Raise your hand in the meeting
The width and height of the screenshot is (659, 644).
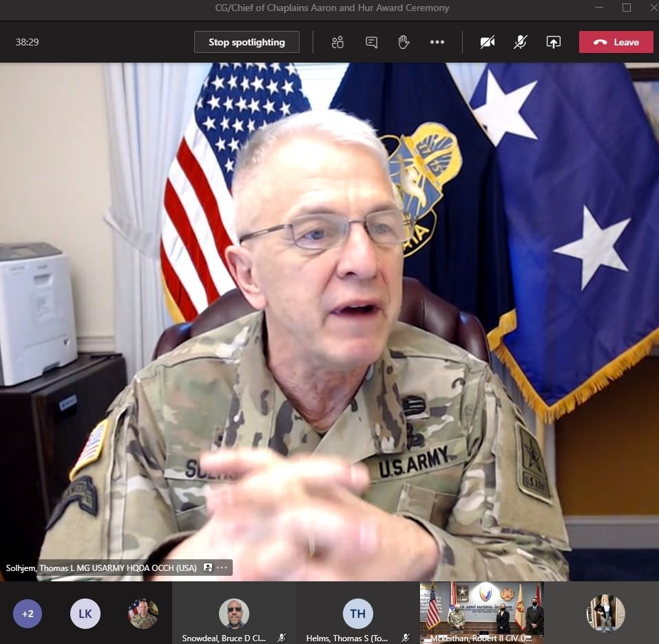coord(404,42)
